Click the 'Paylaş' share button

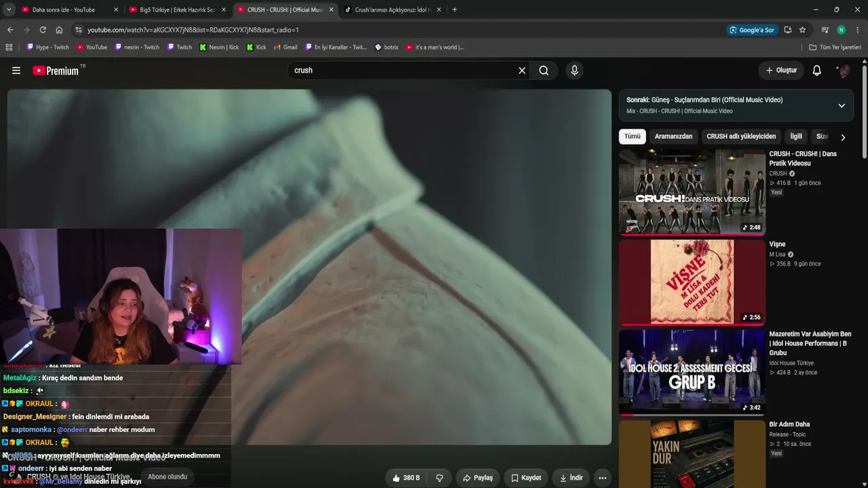coord(477,478)
